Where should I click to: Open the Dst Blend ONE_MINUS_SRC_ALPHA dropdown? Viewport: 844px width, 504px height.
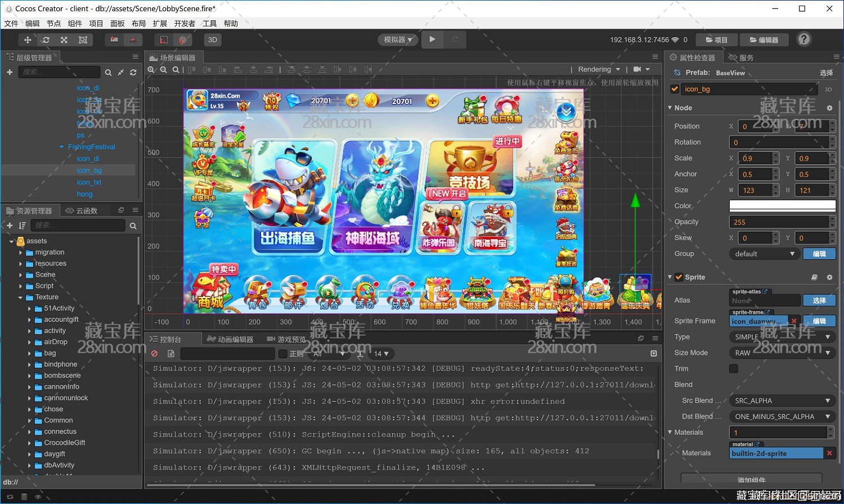[782, 416]
